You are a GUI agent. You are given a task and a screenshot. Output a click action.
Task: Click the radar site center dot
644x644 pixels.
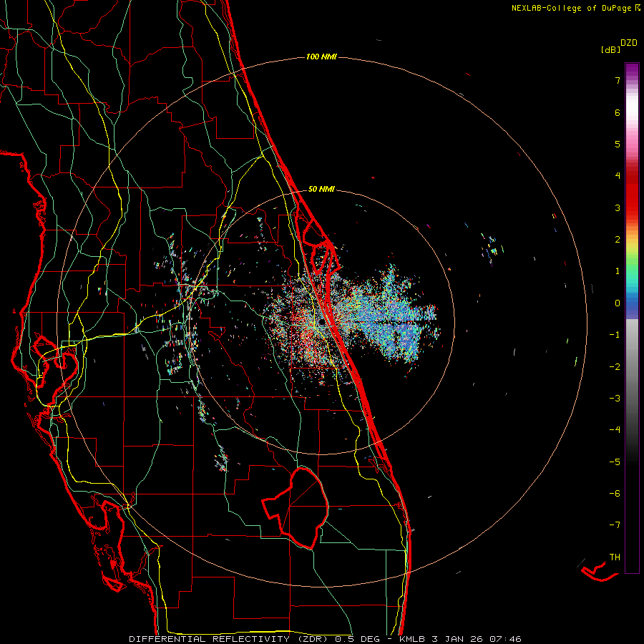tap(321, 322)
